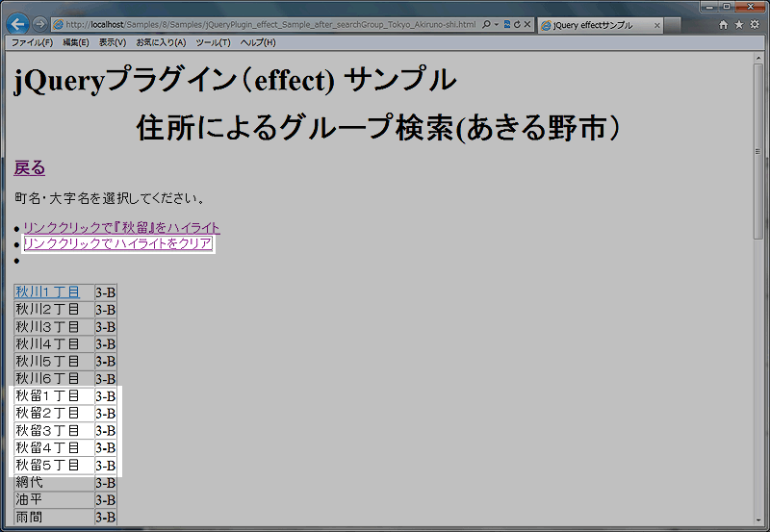
Task: Open Tools with the gear icon
Action: (x=755, y=25)
